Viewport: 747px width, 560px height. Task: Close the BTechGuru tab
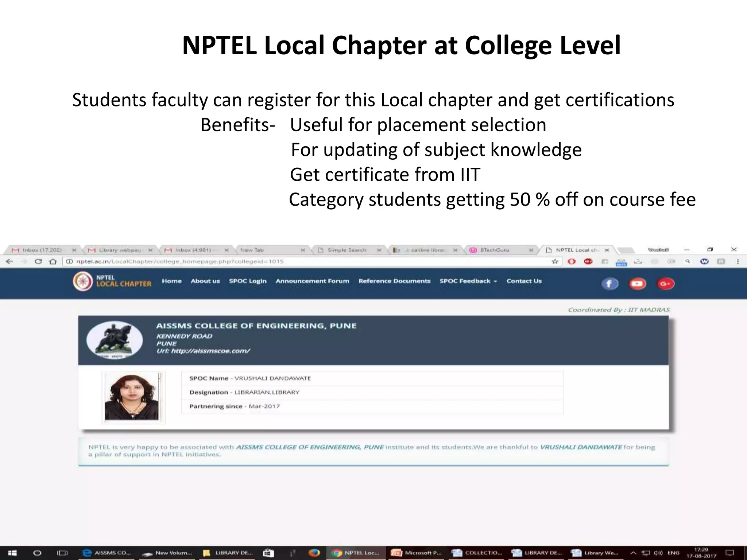tap(531, 250)
